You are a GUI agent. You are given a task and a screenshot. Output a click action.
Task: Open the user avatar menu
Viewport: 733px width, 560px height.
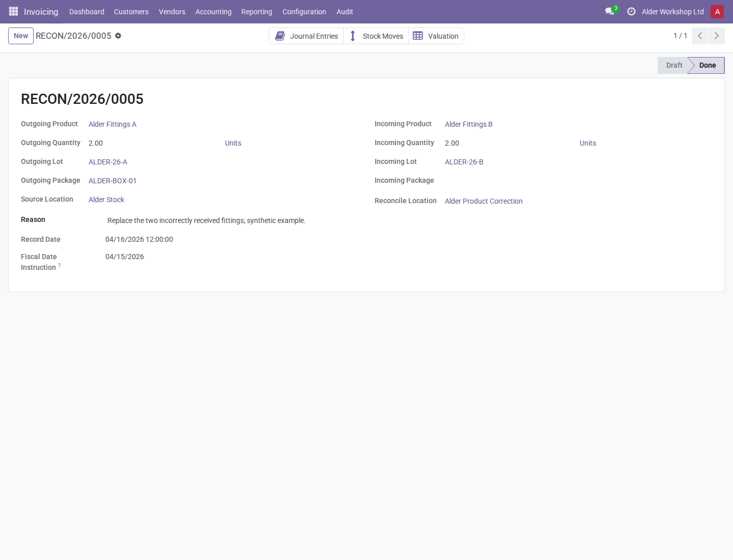pyautogui.click(x=717, y=11)
